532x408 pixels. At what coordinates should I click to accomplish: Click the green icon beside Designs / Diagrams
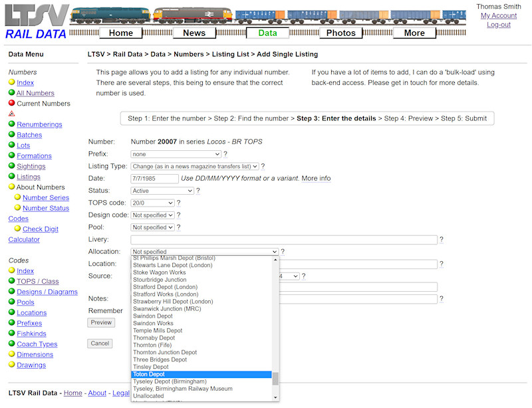point(11,292)
